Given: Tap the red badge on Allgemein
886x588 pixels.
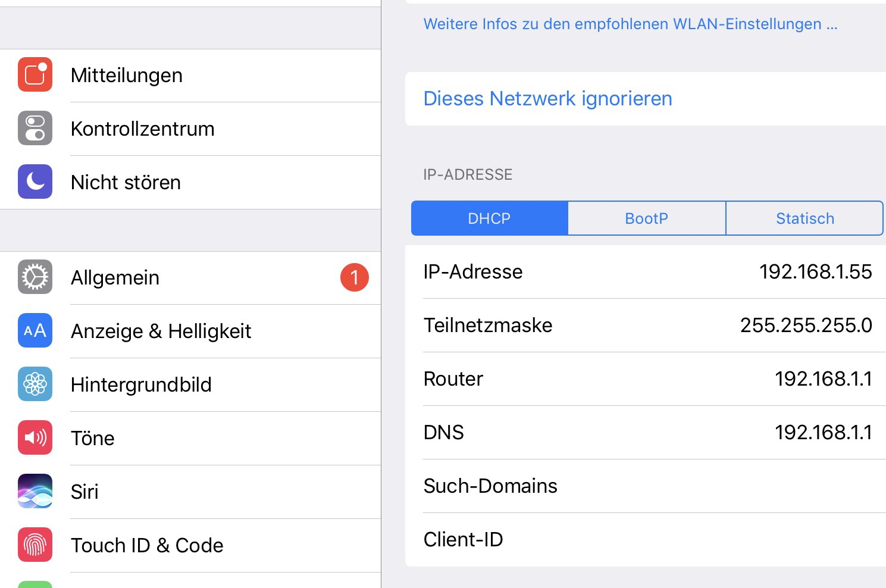Looking at the screenshot, I should tap(355, 277).
